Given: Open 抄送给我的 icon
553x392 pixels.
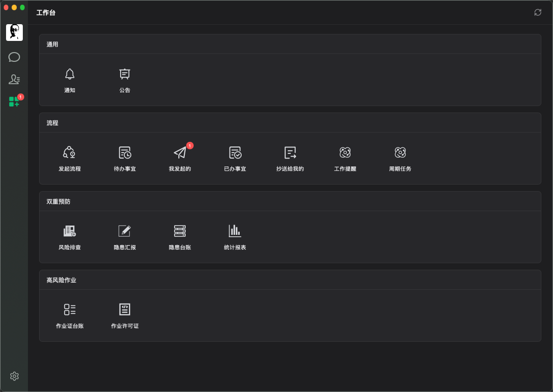Looking at the screenshot, I should [290, 153].
